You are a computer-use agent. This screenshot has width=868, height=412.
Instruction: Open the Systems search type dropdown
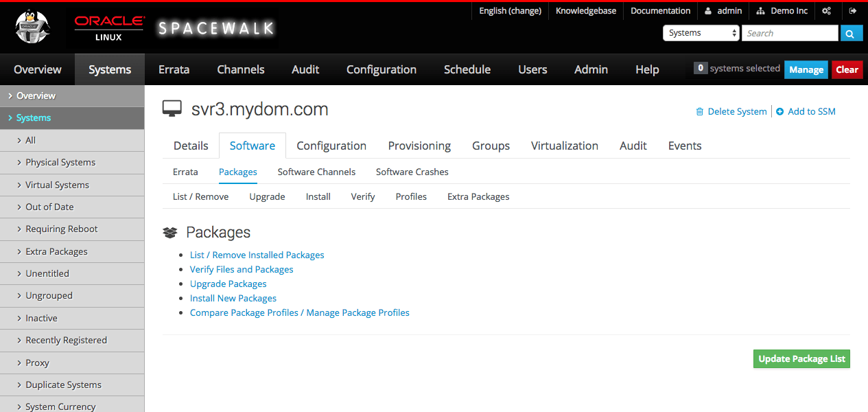coord(701,33)
